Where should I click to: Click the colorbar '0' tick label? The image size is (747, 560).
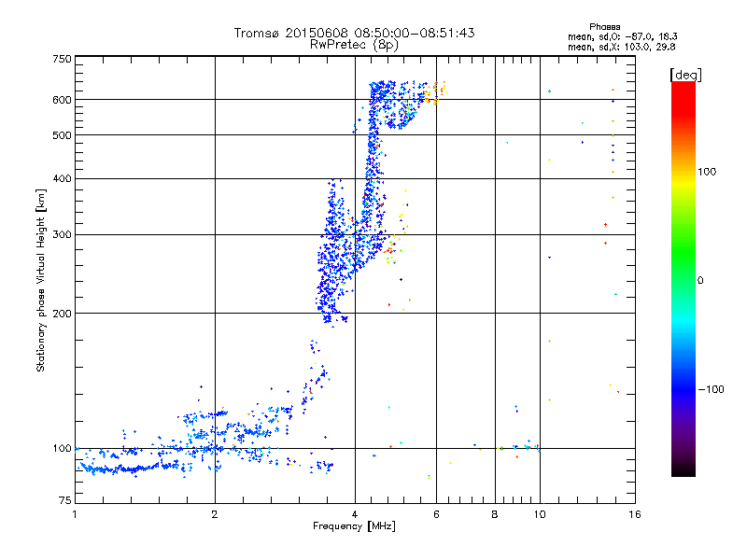(x=700, y=280)
